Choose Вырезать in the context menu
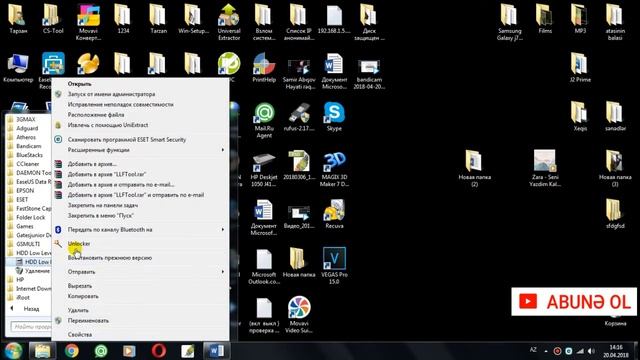The image size is (640, 360). coord(140,286)
